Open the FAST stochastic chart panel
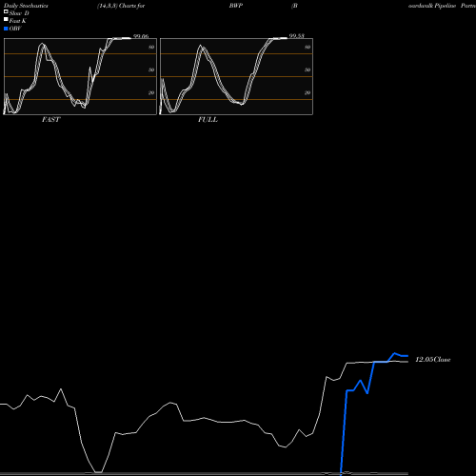Screen dimensions: 476x476 [x=80, y=76]
